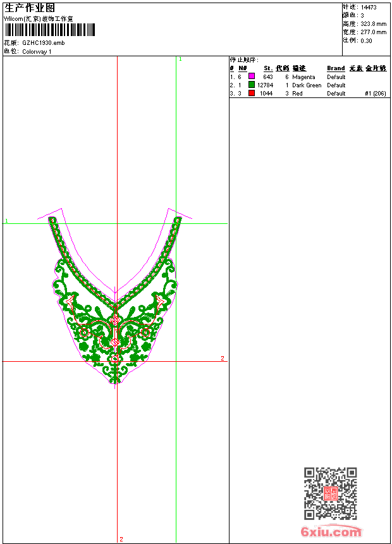Click the QR code image
The height and width of the screenshot is (544, 392).
(330, 493)
